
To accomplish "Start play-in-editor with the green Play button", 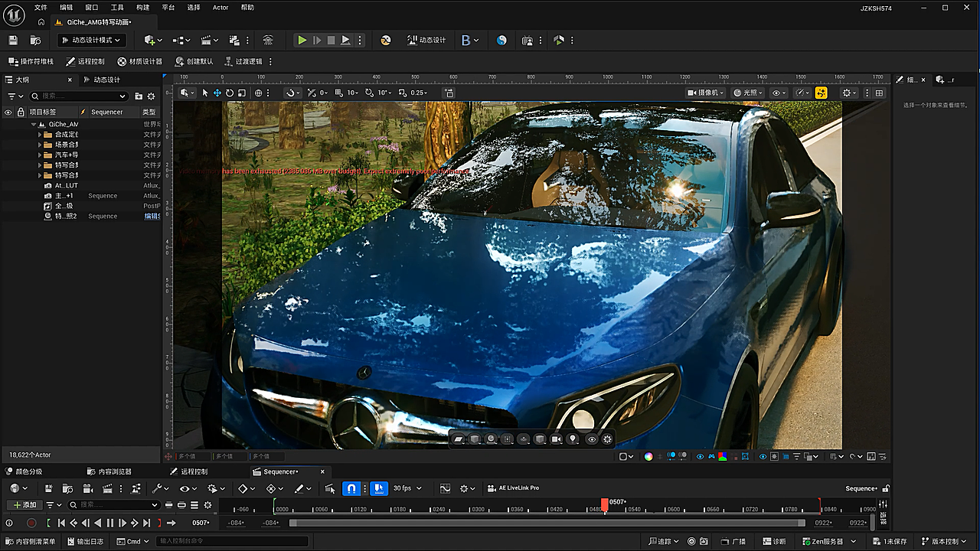I will [x=302, y=40].
